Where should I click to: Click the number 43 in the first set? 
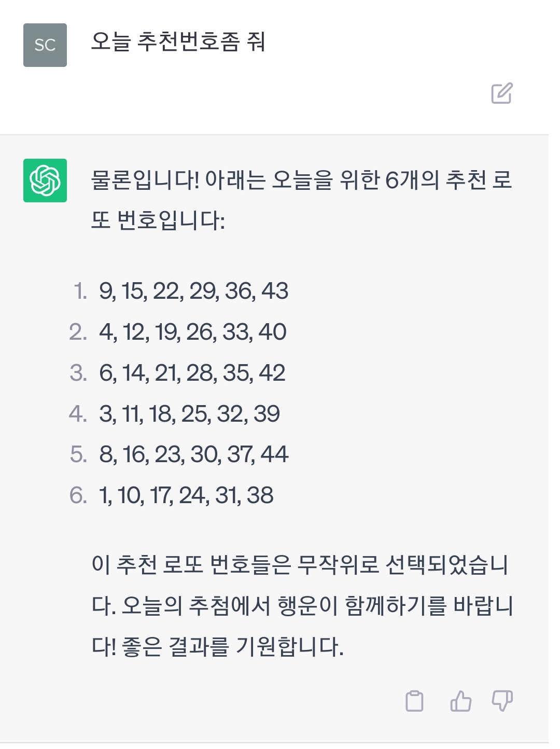[275, 291]
